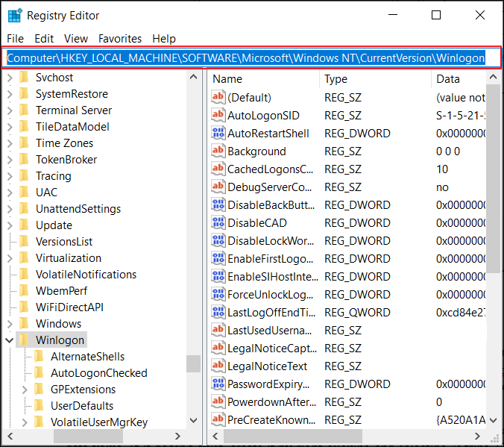Click the folder icon beside Time Zones

click(x=24, y=143)
